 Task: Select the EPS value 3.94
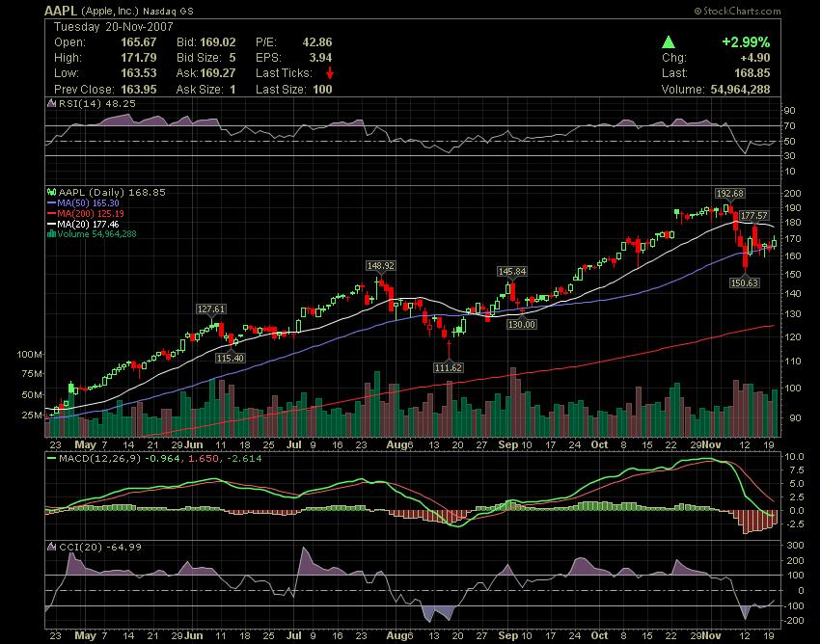click(320, 58)
